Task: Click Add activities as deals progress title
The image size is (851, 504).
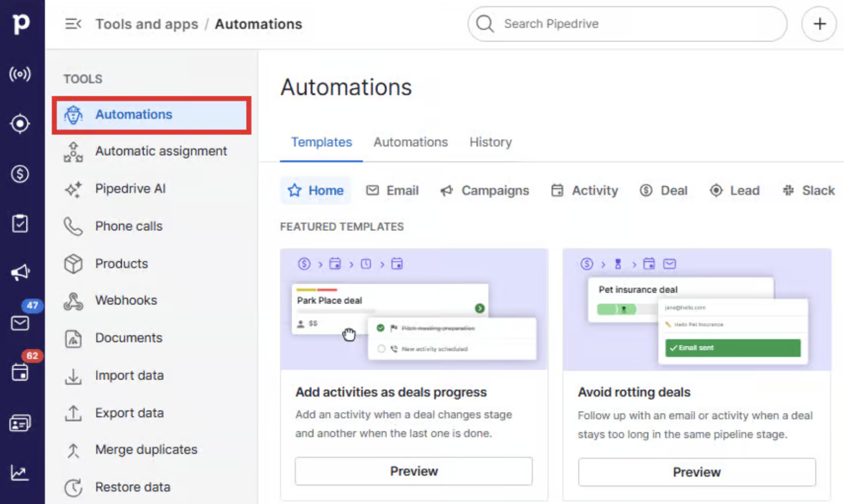Action: click(x=391, y=392)
